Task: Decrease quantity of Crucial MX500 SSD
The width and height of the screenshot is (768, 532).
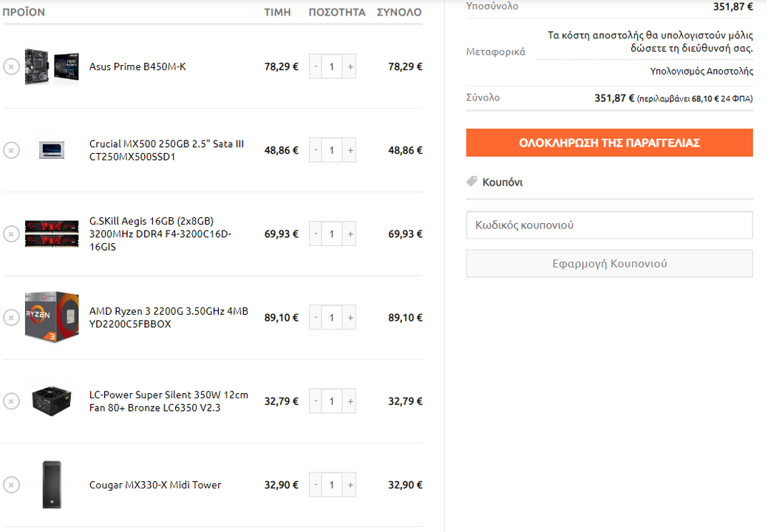Action: pos(316,150)
